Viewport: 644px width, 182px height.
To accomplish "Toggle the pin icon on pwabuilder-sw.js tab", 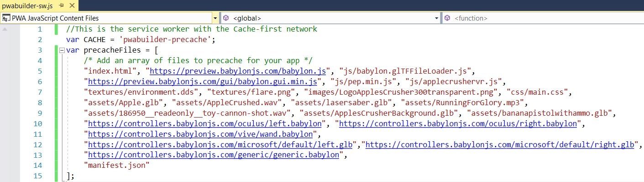I will pos(61,5).
